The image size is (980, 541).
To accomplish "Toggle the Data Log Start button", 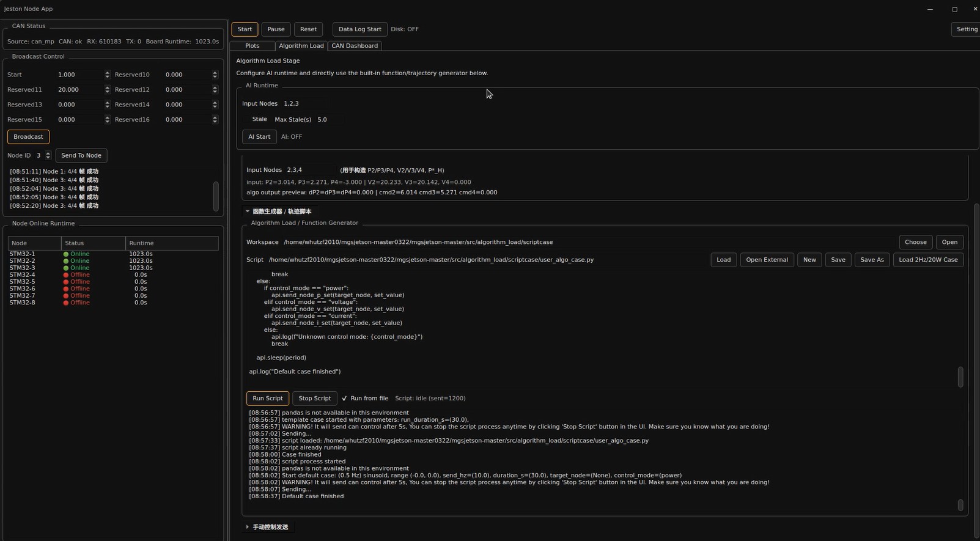I will point(359,29).
